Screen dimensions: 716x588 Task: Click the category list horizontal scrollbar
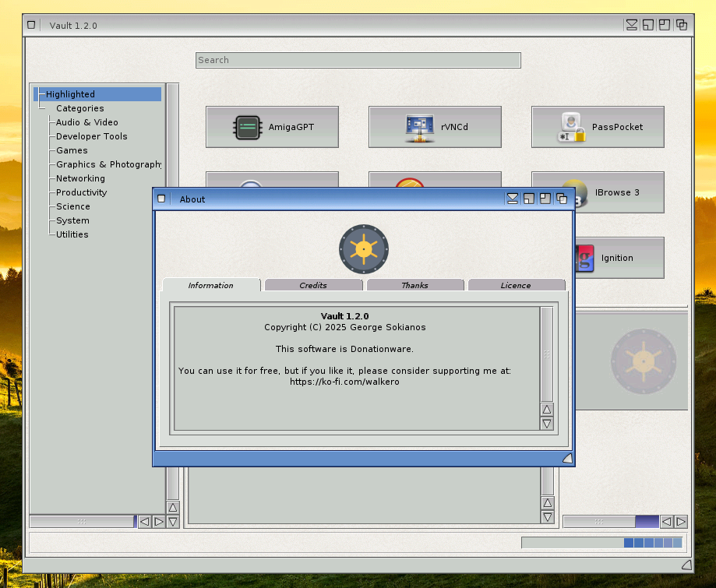[x=82, y=522]
